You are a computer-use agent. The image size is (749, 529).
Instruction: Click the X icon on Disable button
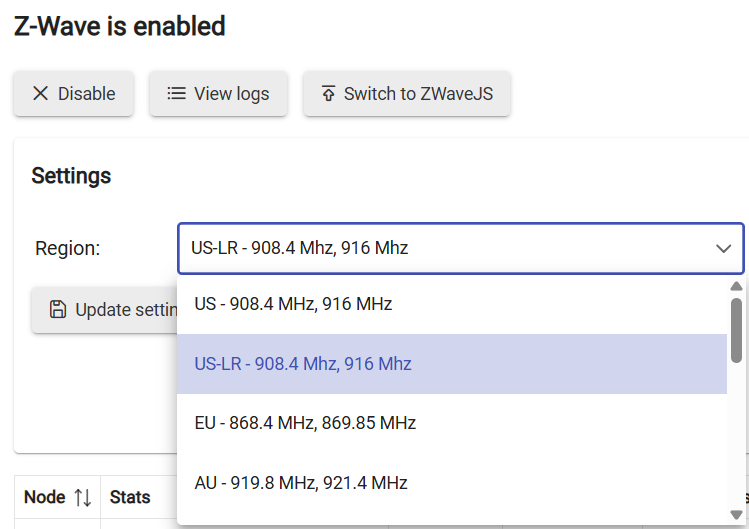click(x=40, y=93)
